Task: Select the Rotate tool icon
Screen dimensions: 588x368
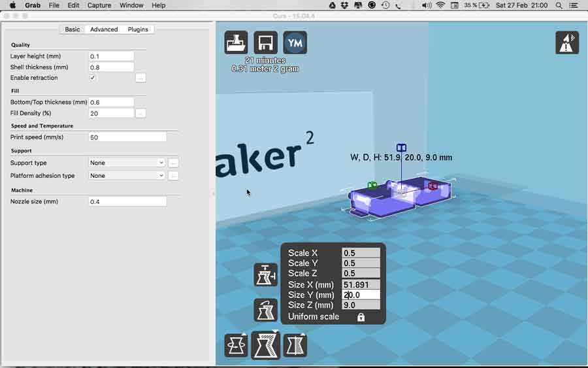Action: click(x=236, y=346)
